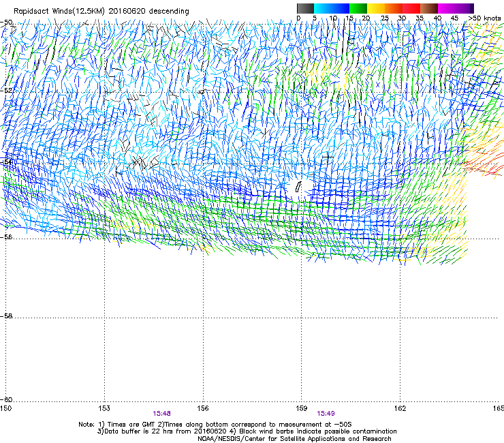The height and width of the screenshot is (443, 504).
Task: Click the red 30-35 knots color segment
Action: click(411, 8)
